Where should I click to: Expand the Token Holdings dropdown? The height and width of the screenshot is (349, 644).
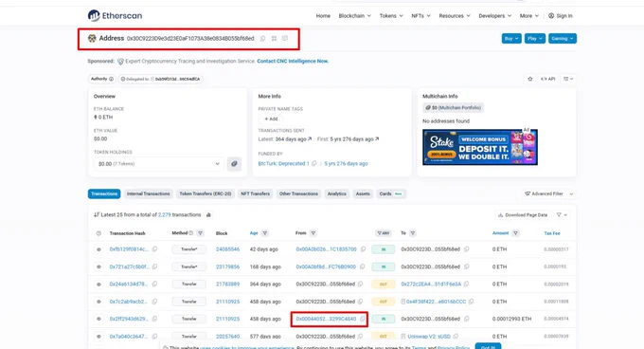point(158,164)
